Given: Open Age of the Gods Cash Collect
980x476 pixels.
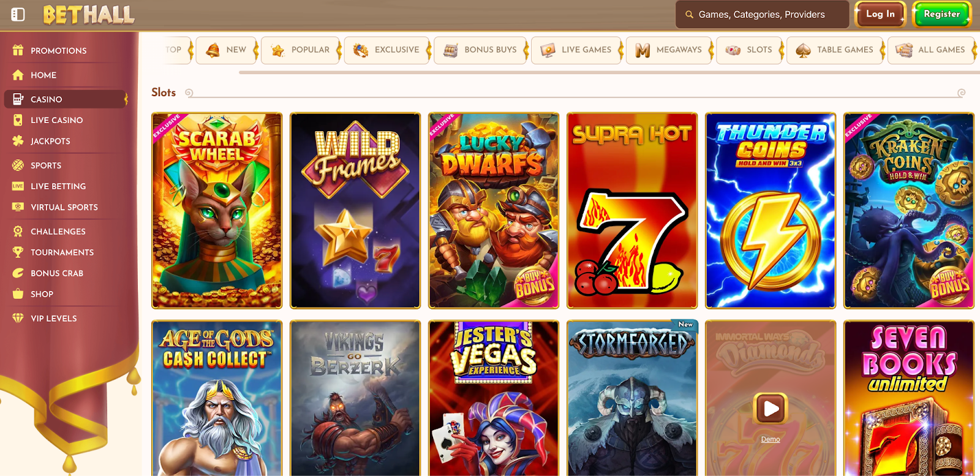Looking at the screenshot, I should [217, 398].
